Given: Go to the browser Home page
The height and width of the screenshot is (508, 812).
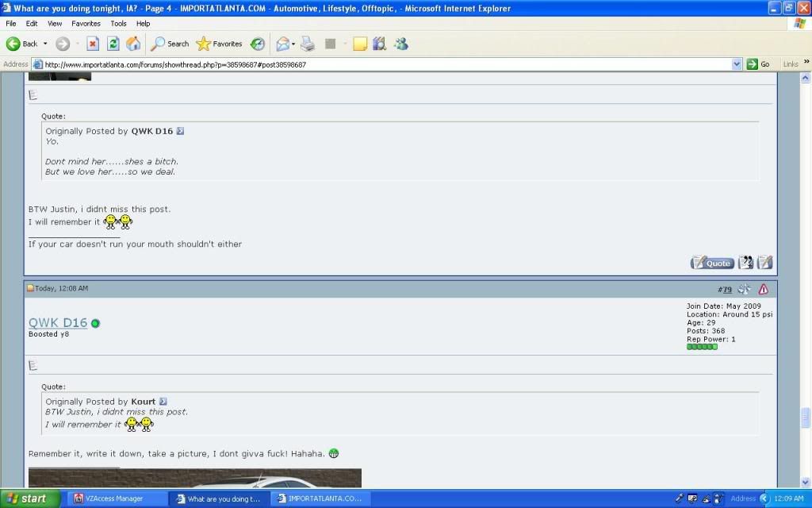Looking at the screenshot, I should coord(133,44).
